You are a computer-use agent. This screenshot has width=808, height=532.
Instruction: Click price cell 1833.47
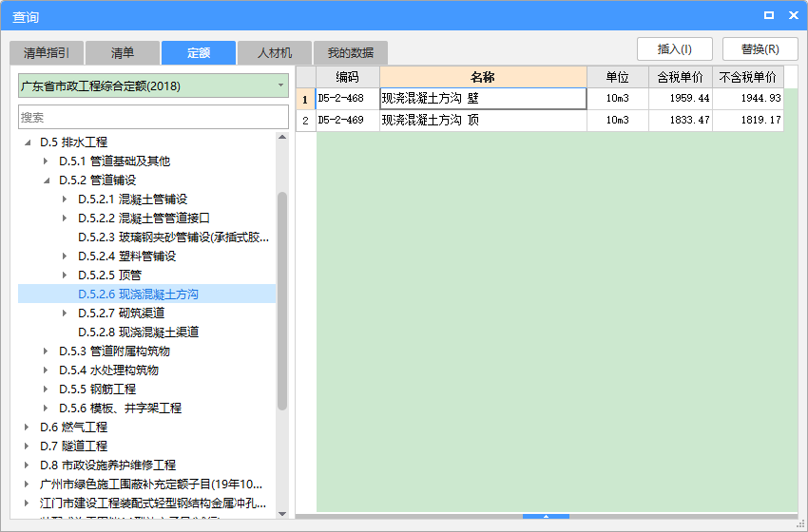(x=681, y=120)
